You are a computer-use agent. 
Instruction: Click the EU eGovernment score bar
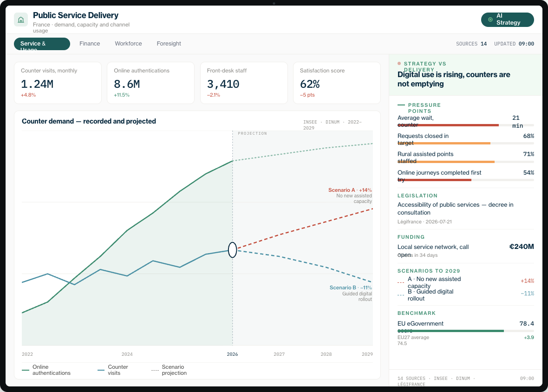pyautogui.click(x=465, y=331)
